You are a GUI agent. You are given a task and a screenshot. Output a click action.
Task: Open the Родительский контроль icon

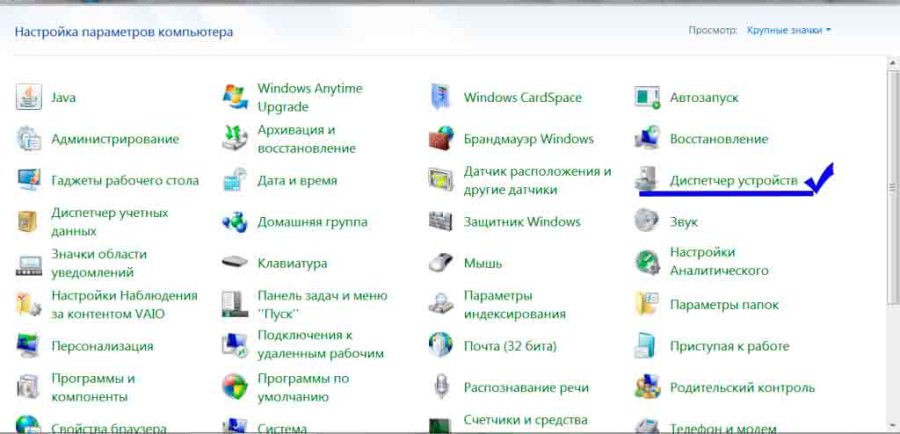point(648,387)
